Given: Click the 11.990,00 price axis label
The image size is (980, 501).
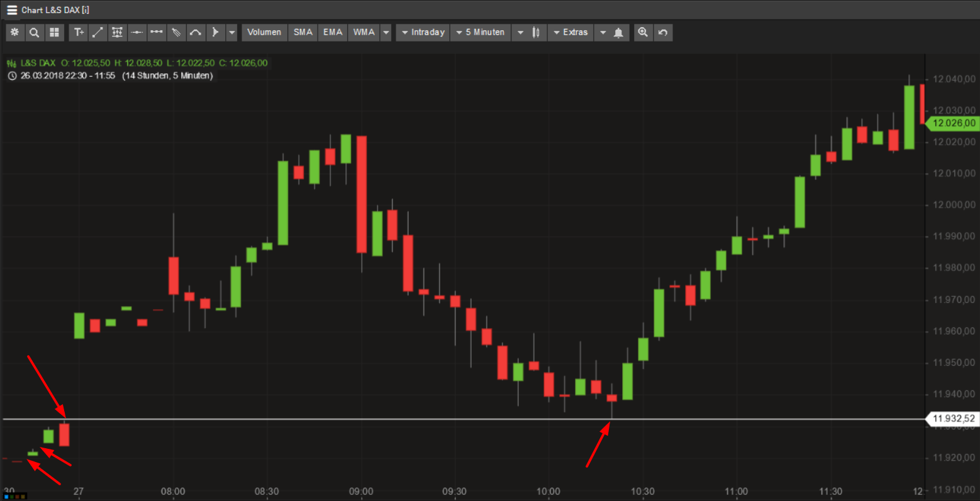Looking at the screenshot, I should point(954,236).
